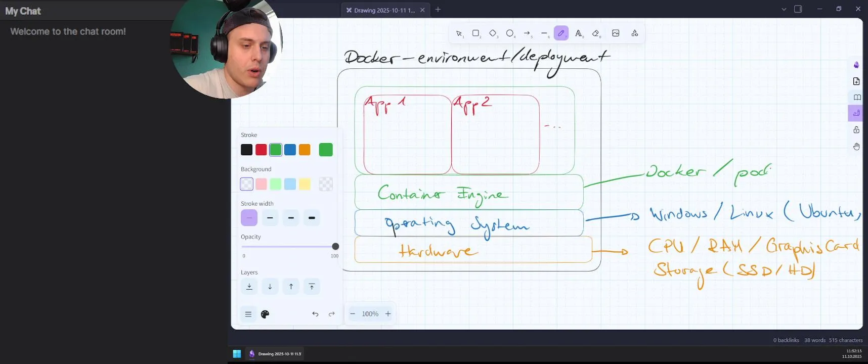The width and height of the screenshot is (868, 364).
Task: Select the Selection arrow tool
Action: (459, 33)
